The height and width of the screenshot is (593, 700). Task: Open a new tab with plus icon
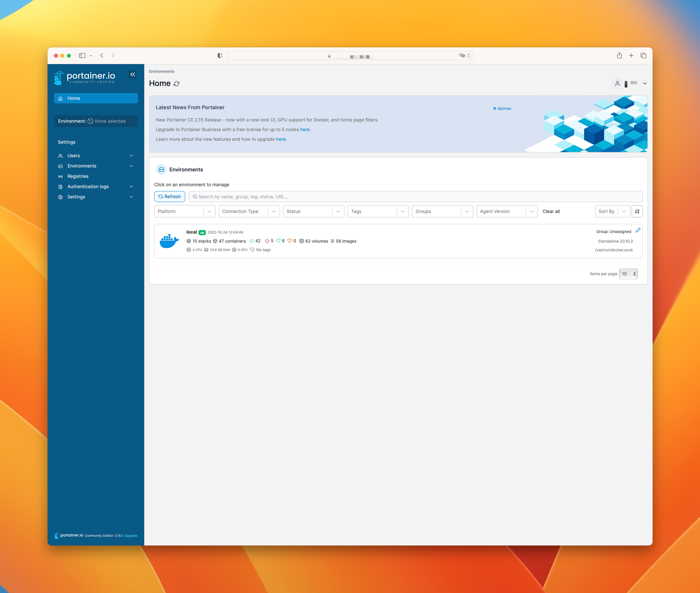pyautogui.click(x=631, y=56)
